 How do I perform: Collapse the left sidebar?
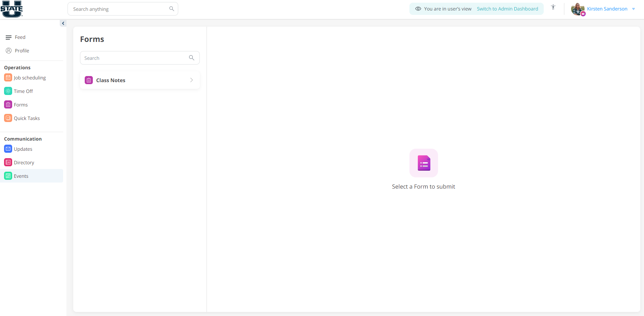pos(63,23)
